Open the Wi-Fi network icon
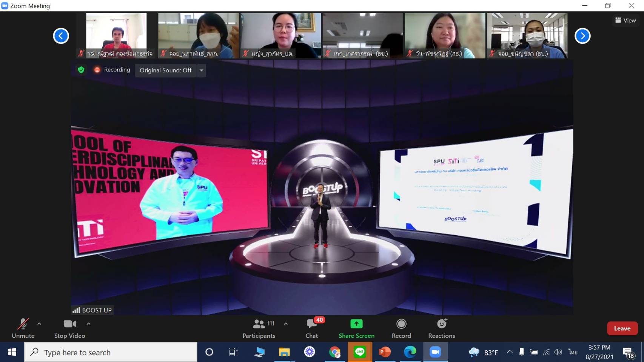Viewport: 644px width, 362px height. click(546, 352)
